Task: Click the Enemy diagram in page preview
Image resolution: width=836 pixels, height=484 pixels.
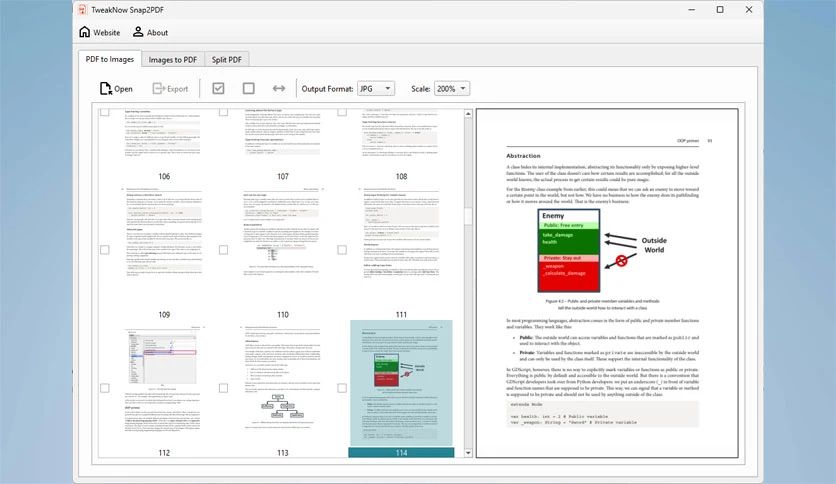Action: click(x=569, y=251)
